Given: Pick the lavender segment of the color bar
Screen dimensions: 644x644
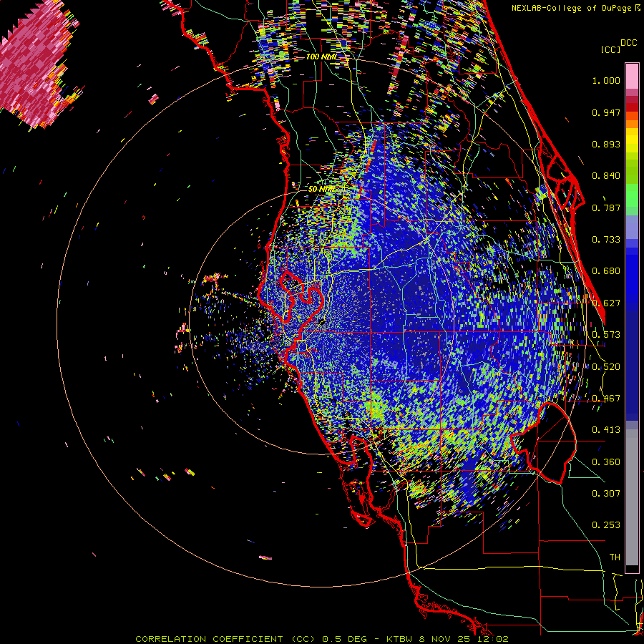Looking at the screenshot, I should coord(632,227).
